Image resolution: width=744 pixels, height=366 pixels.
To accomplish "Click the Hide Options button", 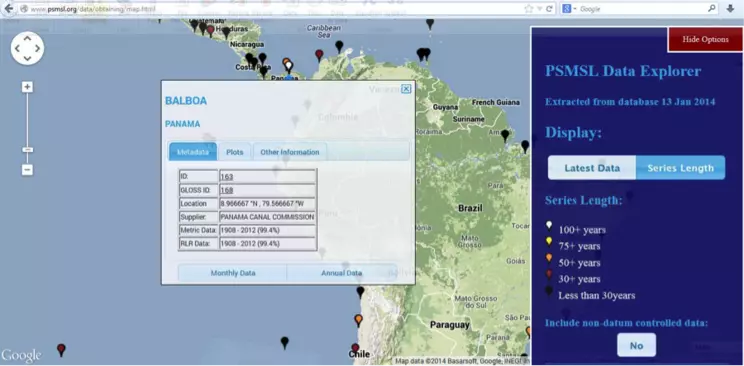I will pos(705,39).
